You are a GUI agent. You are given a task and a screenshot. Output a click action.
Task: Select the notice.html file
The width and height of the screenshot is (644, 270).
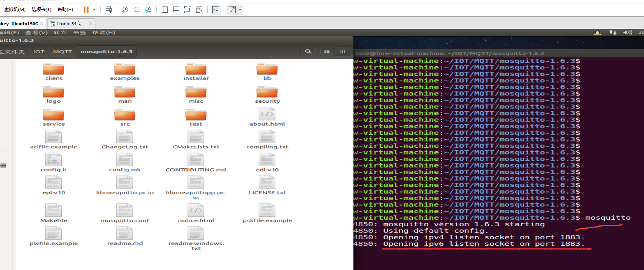(196, 213)
